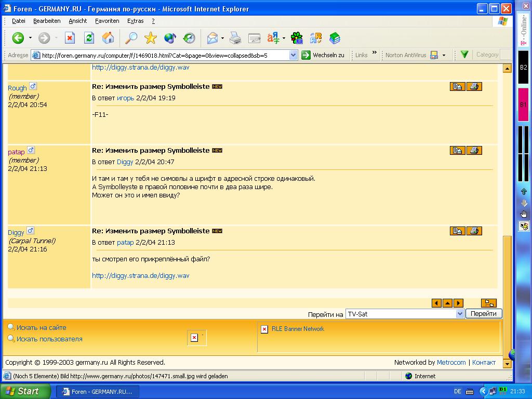The image size is (532, 399).
Task: Open the TV-Sat forum jump dropdown
Action: pos(460,314)
